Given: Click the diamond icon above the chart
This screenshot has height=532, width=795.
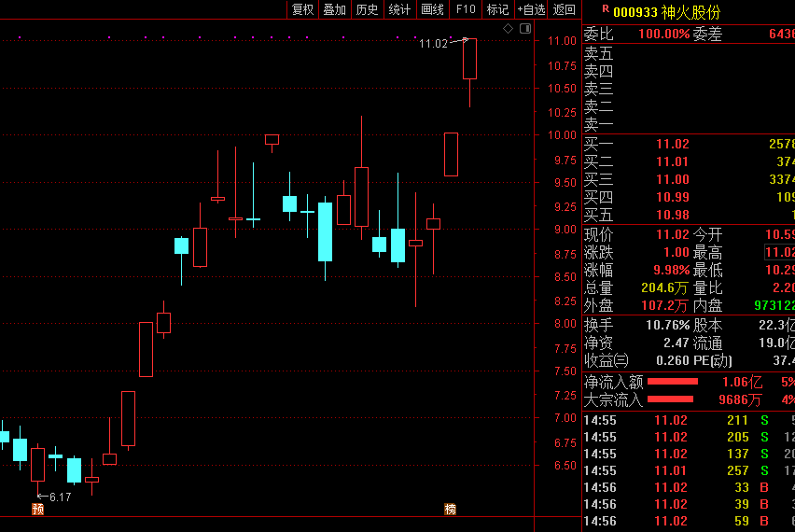Looking at the screenshot, I should point(509,29).
